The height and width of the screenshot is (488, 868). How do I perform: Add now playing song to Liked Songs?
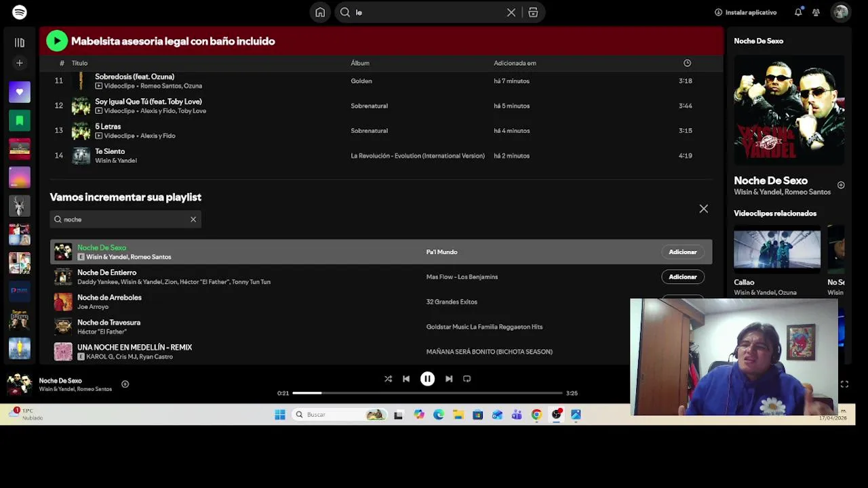point(125,384)
